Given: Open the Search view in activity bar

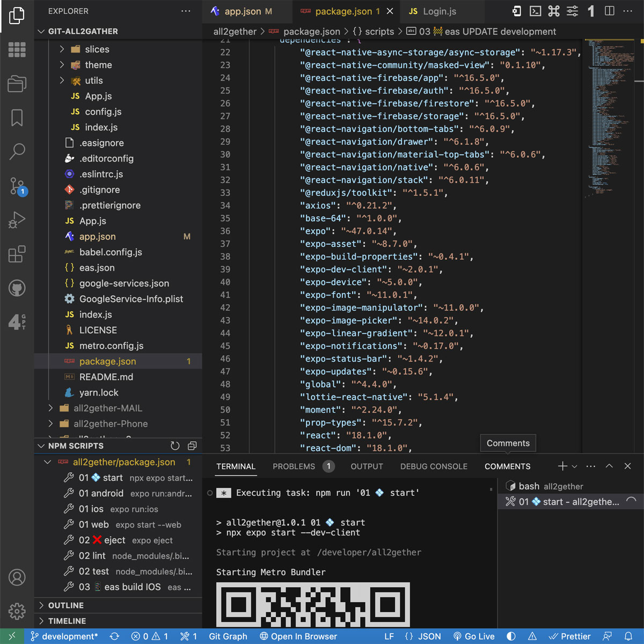Looking at the screenshot, I should pos(17,152).
